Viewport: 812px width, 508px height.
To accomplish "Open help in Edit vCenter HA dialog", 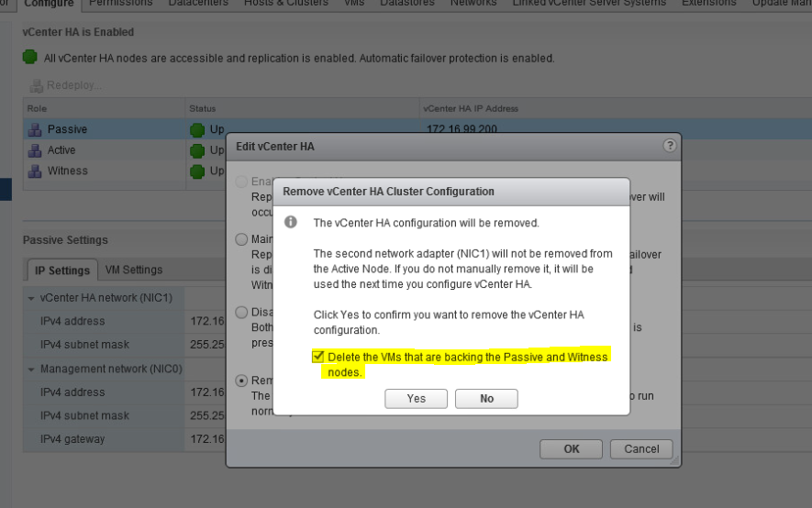I will pyautogui.click(x=670, y=146).
